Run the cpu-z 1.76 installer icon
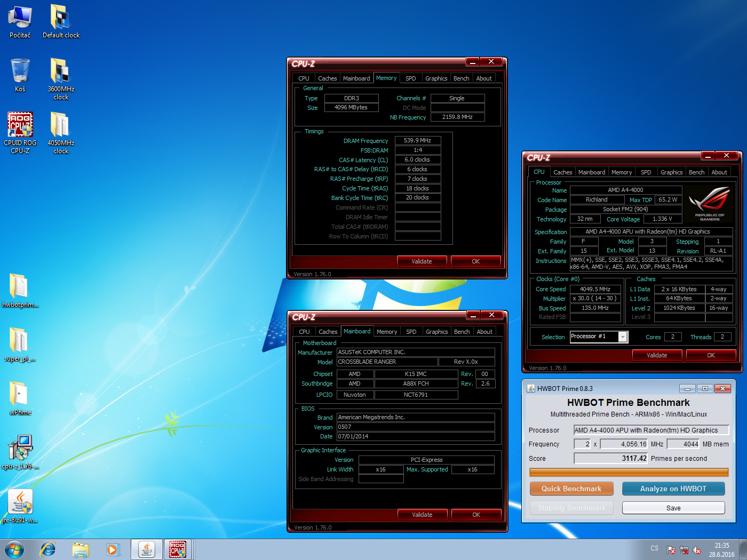This screenshot has width=747, height=560. point(20,452)
